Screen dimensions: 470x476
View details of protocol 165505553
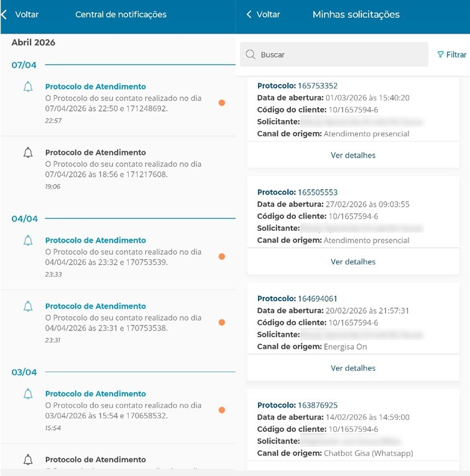tap(352, 262)
